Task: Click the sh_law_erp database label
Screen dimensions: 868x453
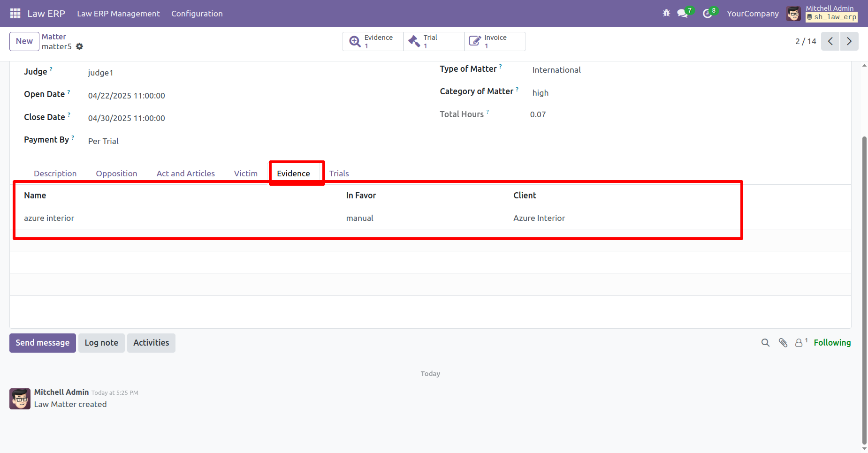Action: [831, 17]
